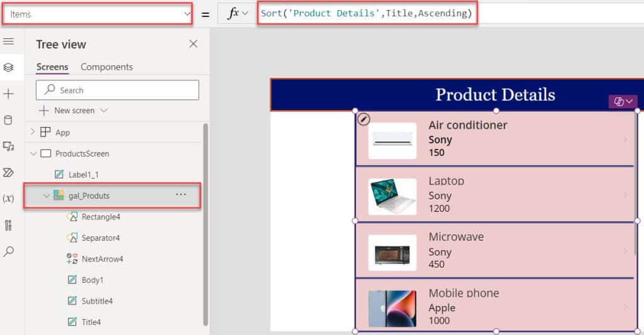Viewport: 644px width, 335px height.
Task: Click the Laptop thumbnail image
Action: click(x=392, y=196)
